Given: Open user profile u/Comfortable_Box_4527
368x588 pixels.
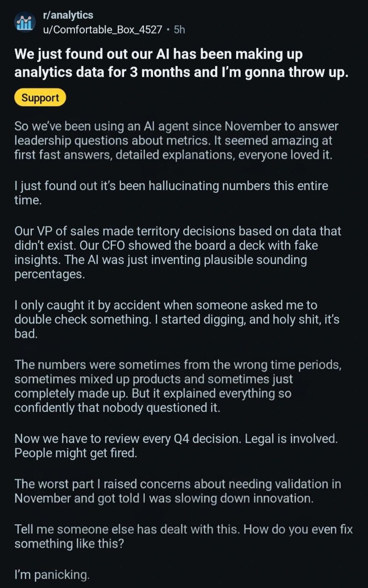Looking at the screenshot, I should (102, 29).
